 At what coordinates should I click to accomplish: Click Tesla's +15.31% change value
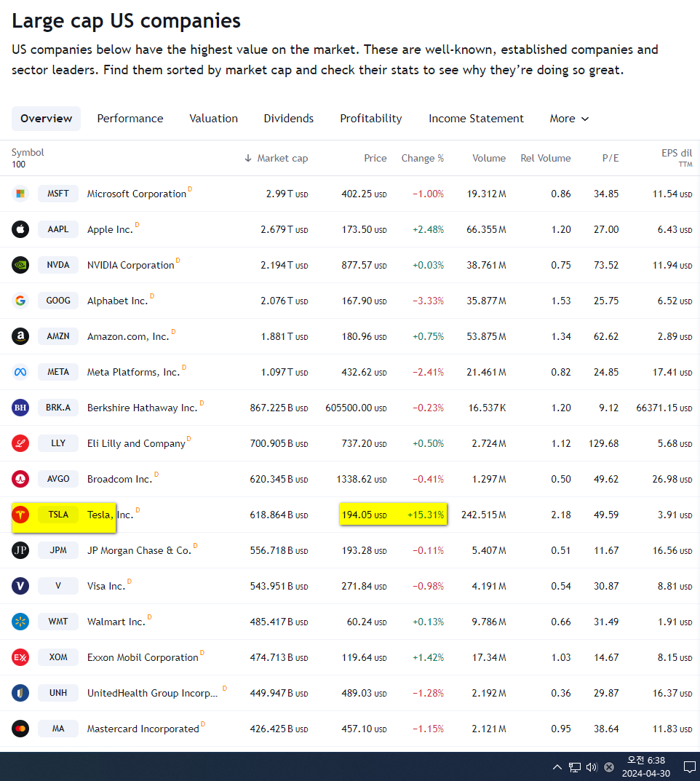pyautogui.click(x=426, y=515)
